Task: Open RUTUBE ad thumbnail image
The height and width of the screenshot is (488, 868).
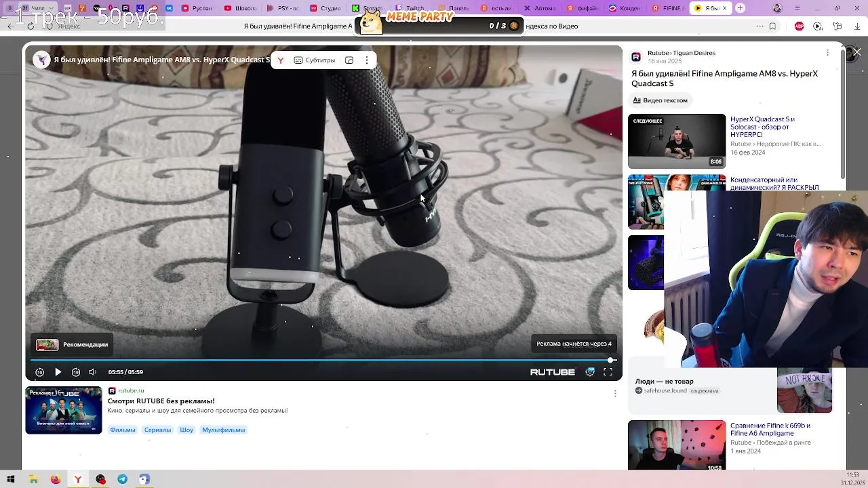Action: [64, 410]
